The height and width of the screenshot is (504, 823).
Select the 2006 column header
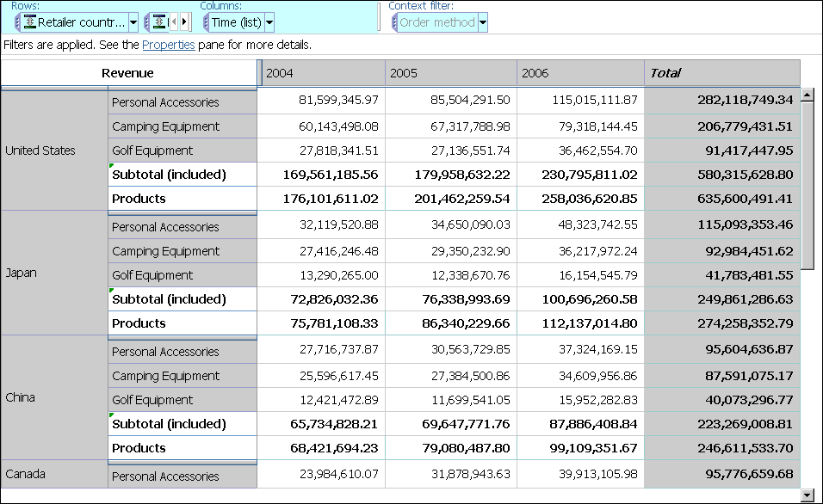(580, 73)
